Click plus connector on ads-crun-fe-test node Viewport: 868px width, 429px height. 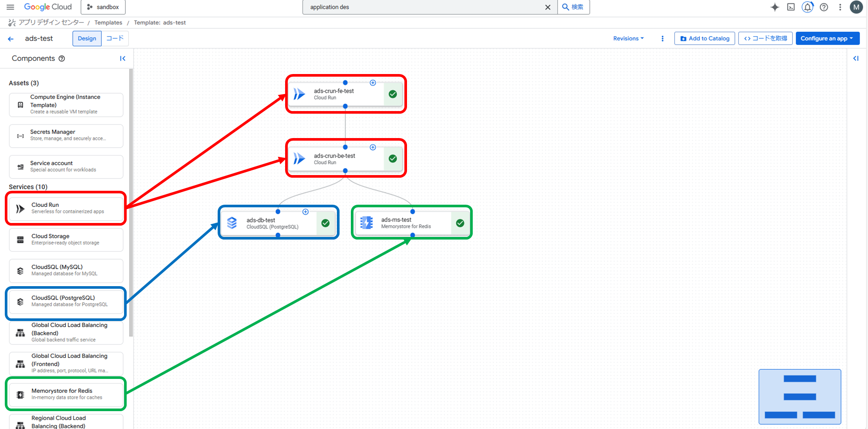pyautogui.click(x=373, y=83)
